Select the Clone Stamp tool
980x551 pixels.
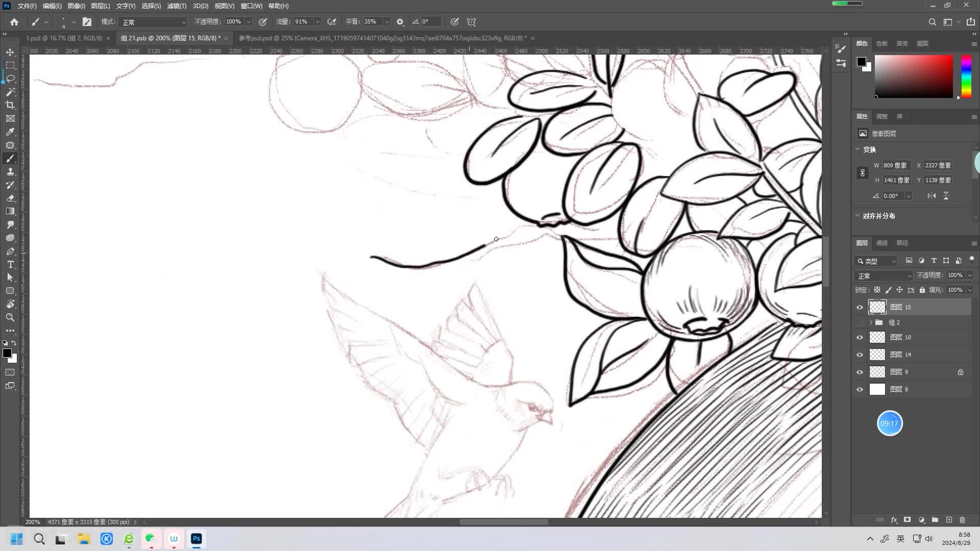pyautogui.click(x=10, y=171)
